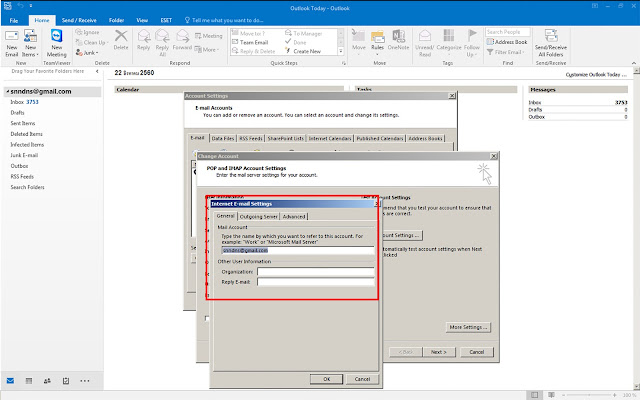
Task: Open the Junk dropdown
Action: [x=87, y=53]
